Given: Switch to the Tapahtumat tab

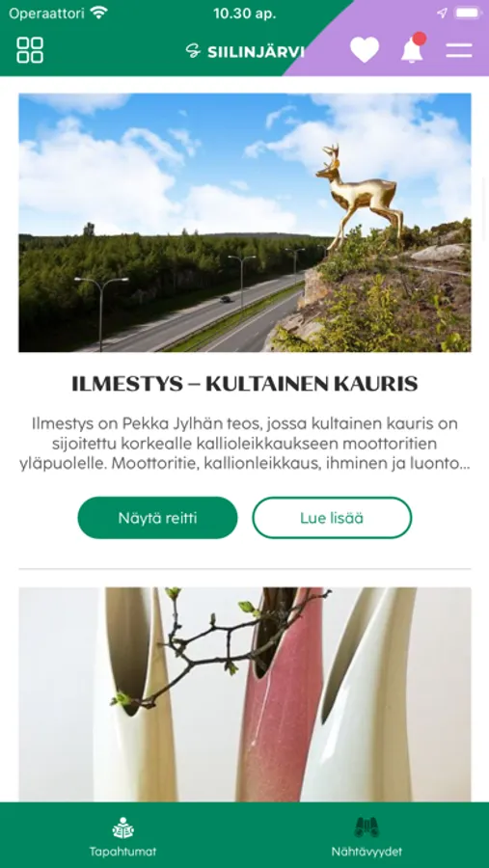Looking at the screenshot, I should pyautogui.click(x=122, y=835).
